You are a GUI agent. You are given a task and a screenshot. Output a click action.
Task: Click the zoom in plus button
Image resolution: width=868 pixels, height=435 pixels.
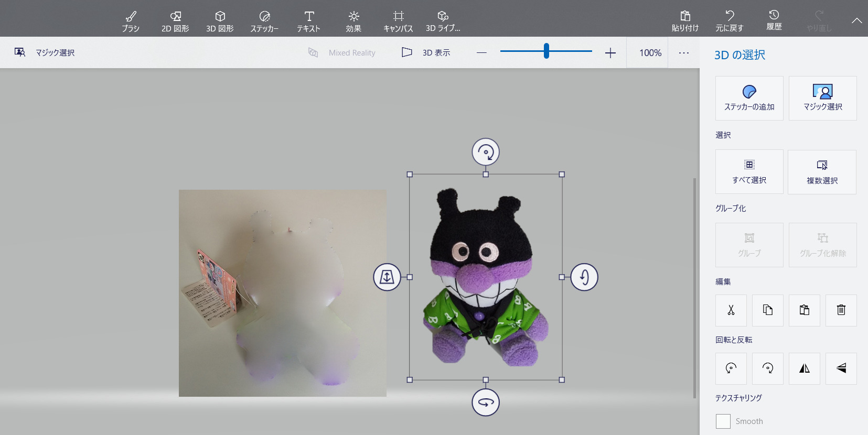click(610, 52)
